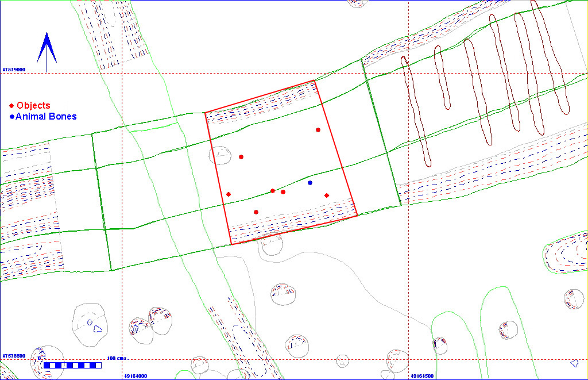Click the 47578500 northing coordinate label
Screen dimensions: 588x380
[14, 356]
